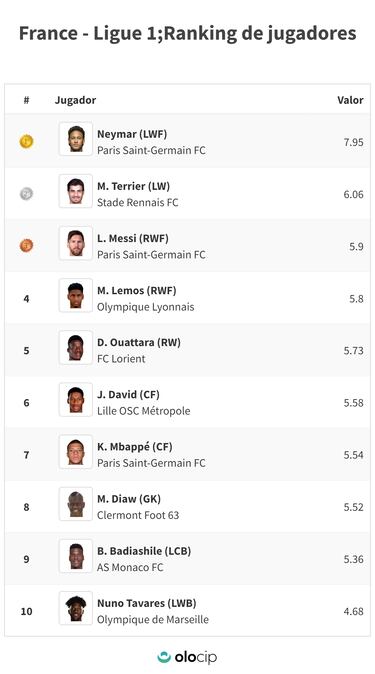Open Neymar's player photo
Viewport: 375px width, 674px height.
pos(76,139)
